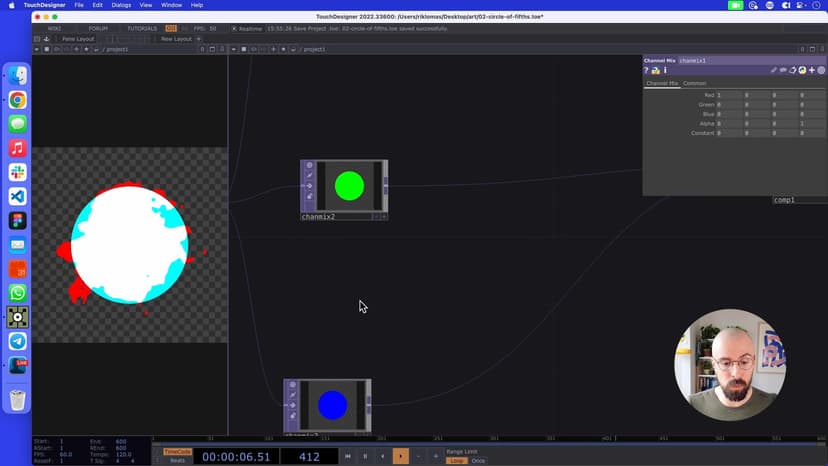The width and height of the screenshot is (828, 466).
Task: Open the Window menu
Action: coord(171,5)
